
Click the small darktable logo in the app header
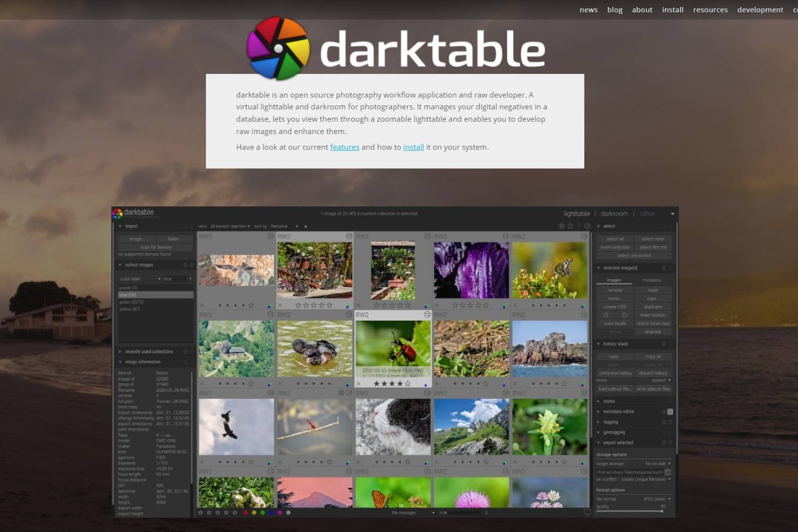coord(117,214)
